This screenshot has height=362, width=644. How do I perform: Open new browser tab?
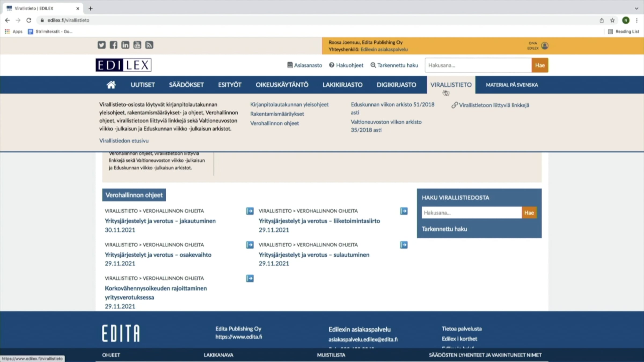(90, 9)
